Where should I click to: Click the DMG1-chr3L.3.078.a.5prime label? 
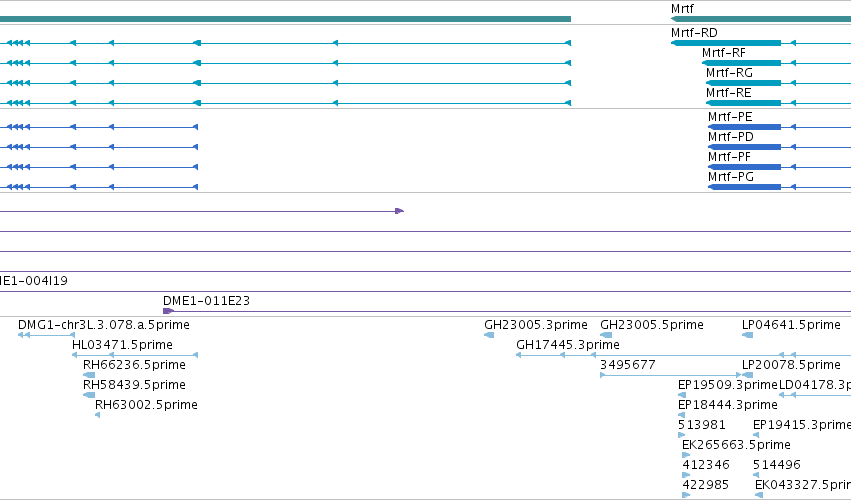(104, 325)
